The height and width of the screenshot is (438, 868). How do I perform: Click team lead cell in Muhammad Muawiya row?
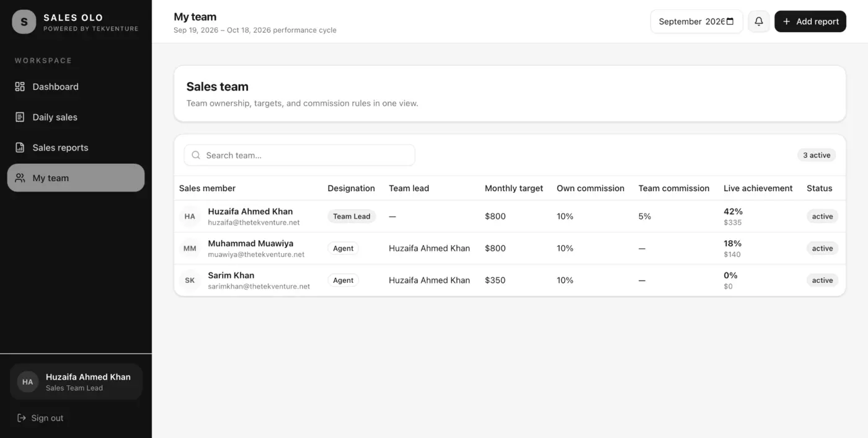coord(429,248)
